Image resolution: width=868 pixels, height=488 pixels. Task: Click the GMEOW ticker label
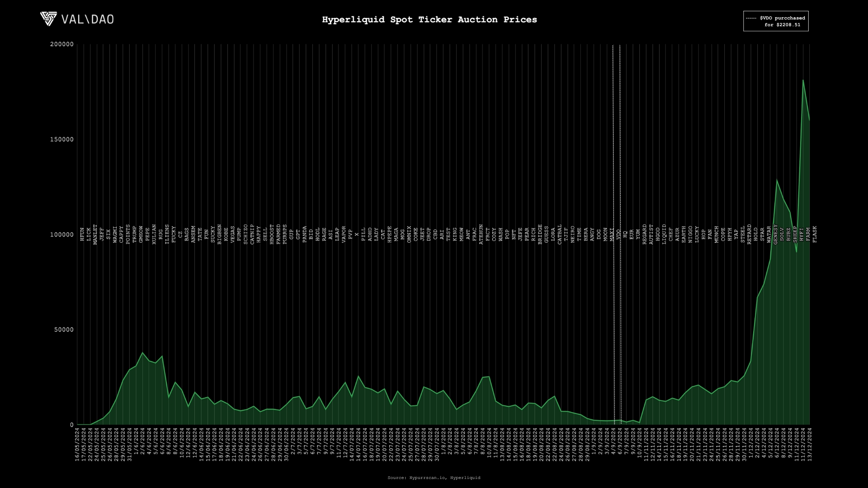coord(141,235)
